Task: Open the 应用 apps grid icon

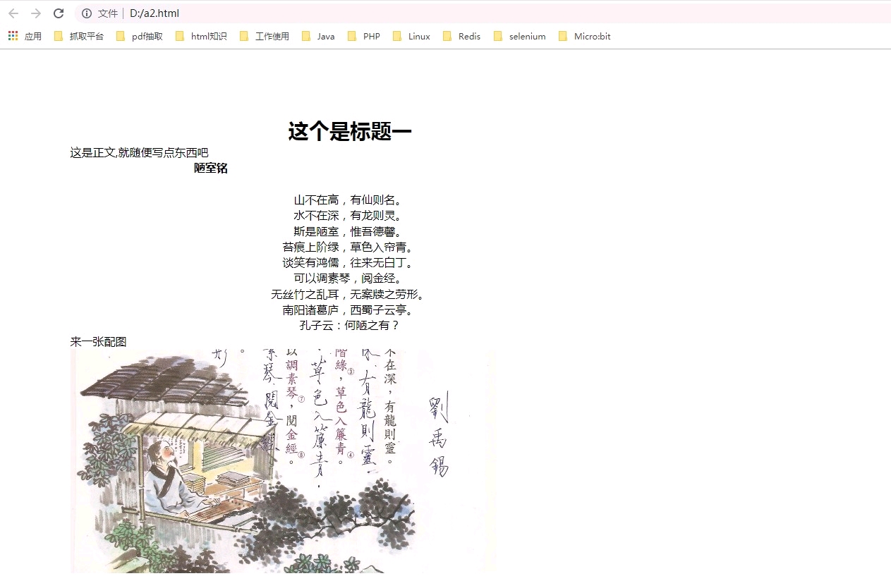Action: tap(11, 35)
